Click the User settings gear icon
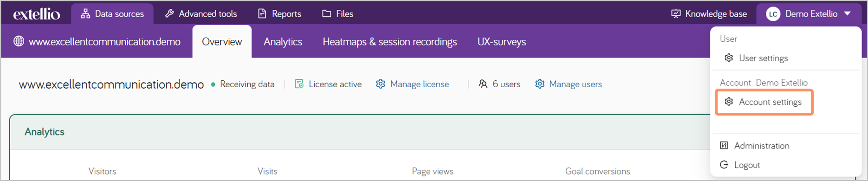This screenshot has height=181, width=868. pyautogui.click(x=729, y=58)
